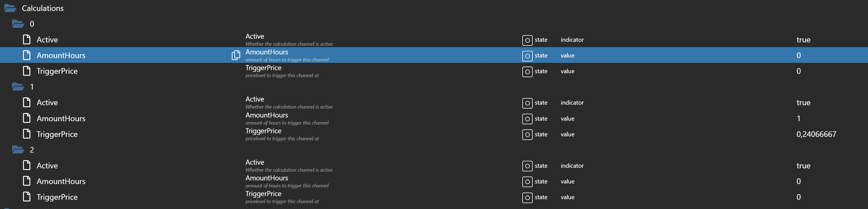Select the TriggerPrice item under folder 2
Image resolution: width=868 pixels, height=209 pixels.
pos(57,197)
